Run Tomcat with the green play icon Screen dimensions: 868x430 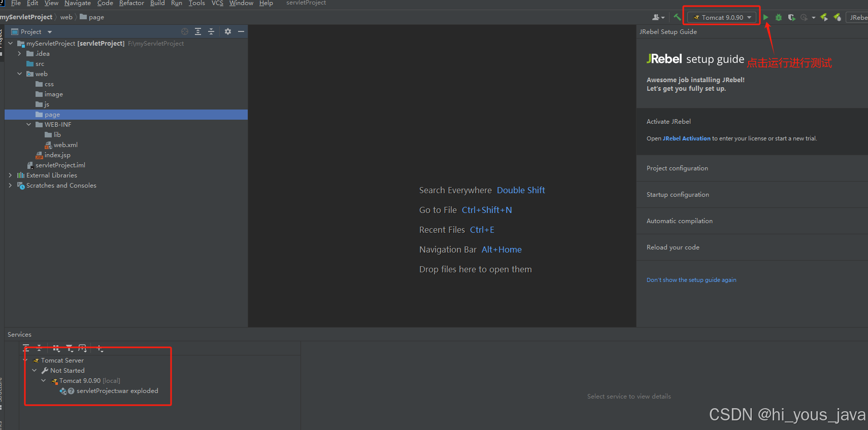pyautogui.click(x=765, y=17)
